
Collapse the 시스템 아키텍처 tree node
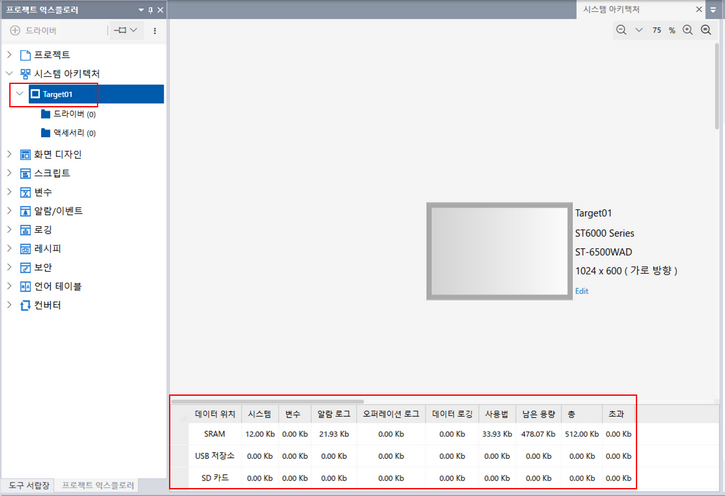tap(10, 73)
